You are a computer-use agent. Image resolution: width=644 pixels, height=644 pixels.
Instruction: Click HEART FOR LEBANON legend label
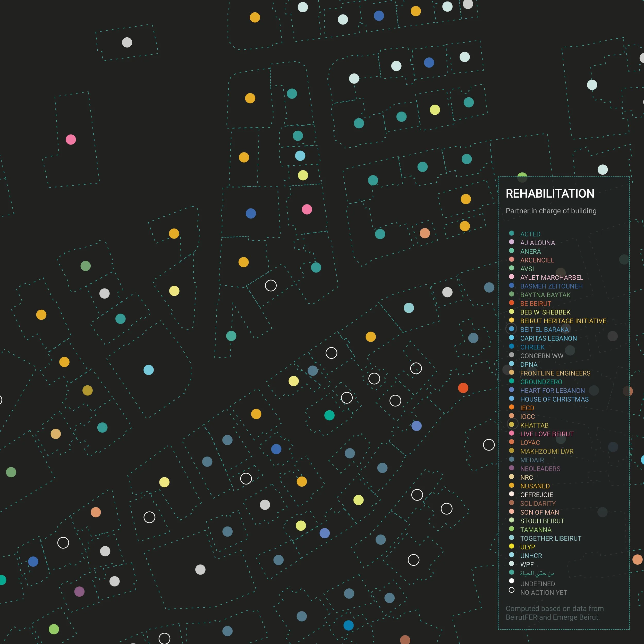[552, 391]
